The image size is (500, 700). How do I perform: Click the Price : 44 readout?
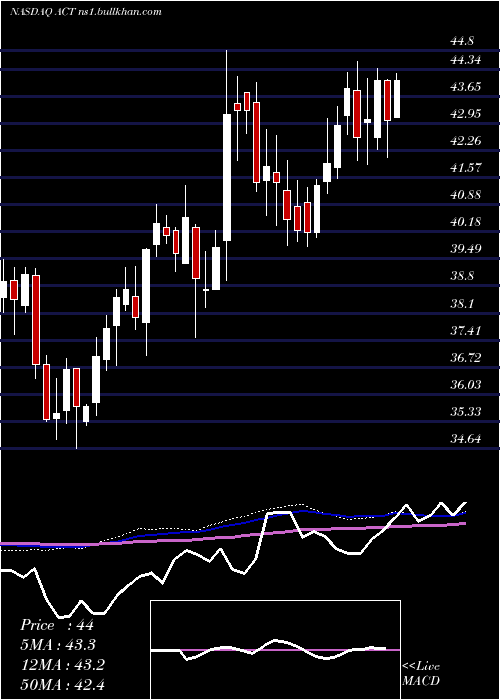(x=57, y=625)
